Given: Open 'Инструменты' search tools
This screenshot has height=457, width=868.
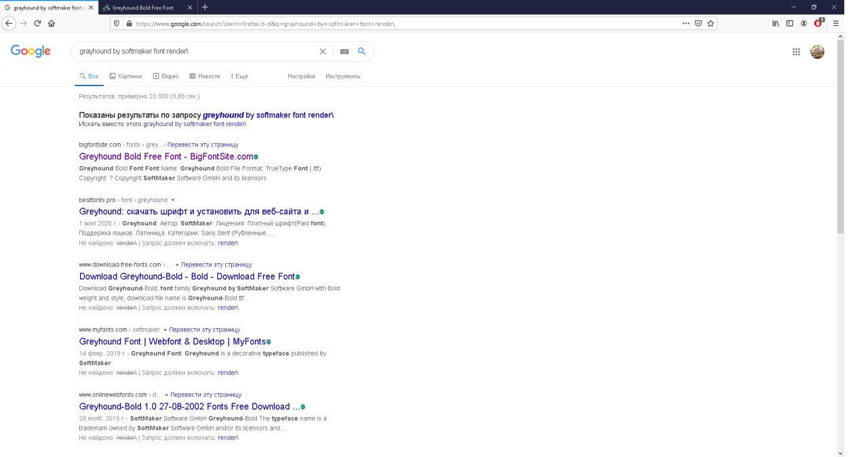Looking at the screenshot, I should (x=342, y=77).
